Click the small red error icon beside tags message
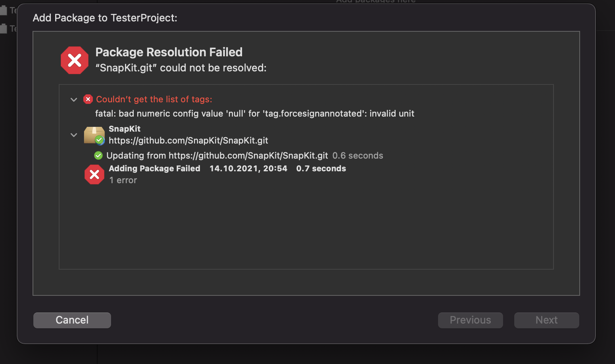615x364 pixels. pos(88,99)
